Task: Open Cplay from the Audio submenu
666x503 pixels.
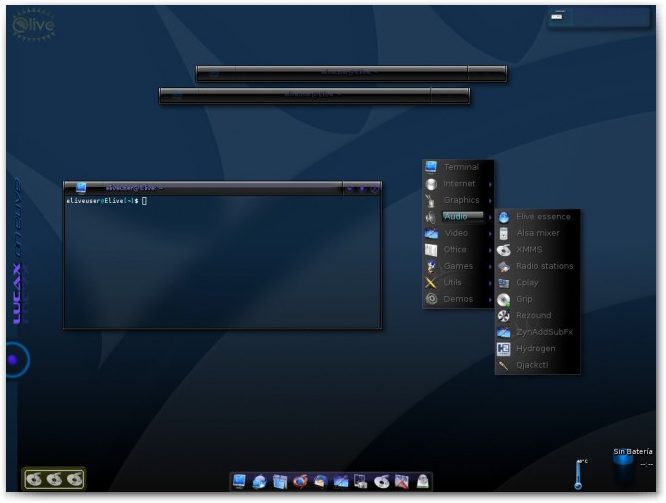Action: [527, 283]
